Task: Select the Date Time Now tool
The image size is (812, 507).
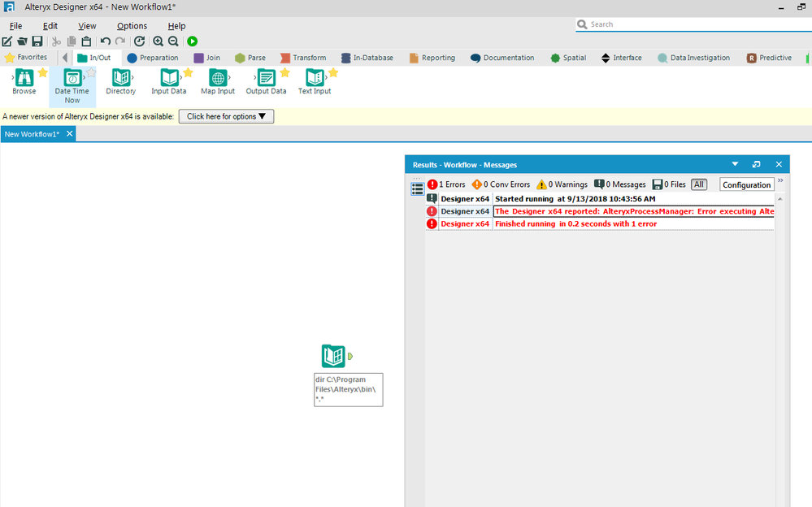Action: [72, 86]
